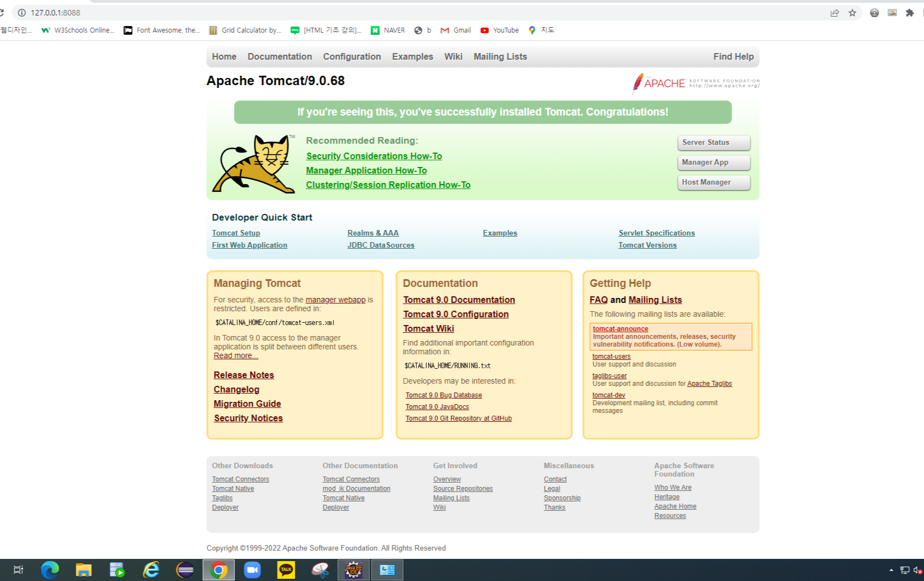
Task: Open the Tomcat Versions link
Action: coord(648,245)
